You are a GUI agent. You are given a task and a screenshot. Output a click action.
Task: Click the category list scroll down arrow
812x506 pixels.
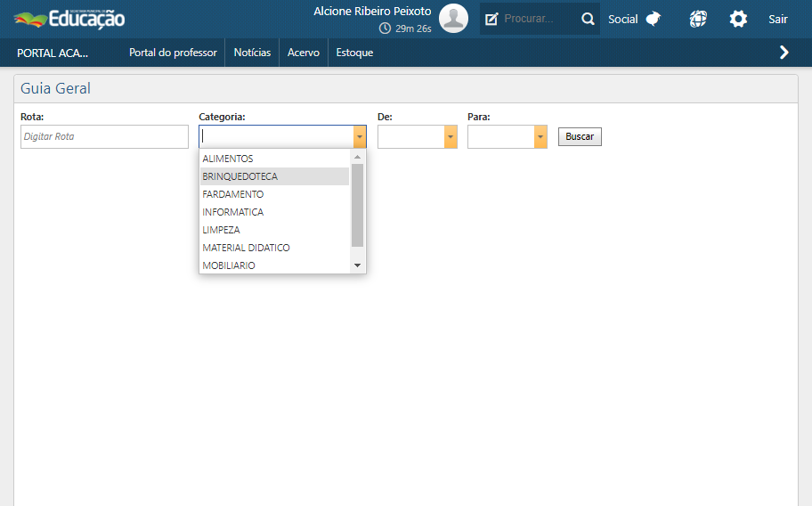[357, 265]
